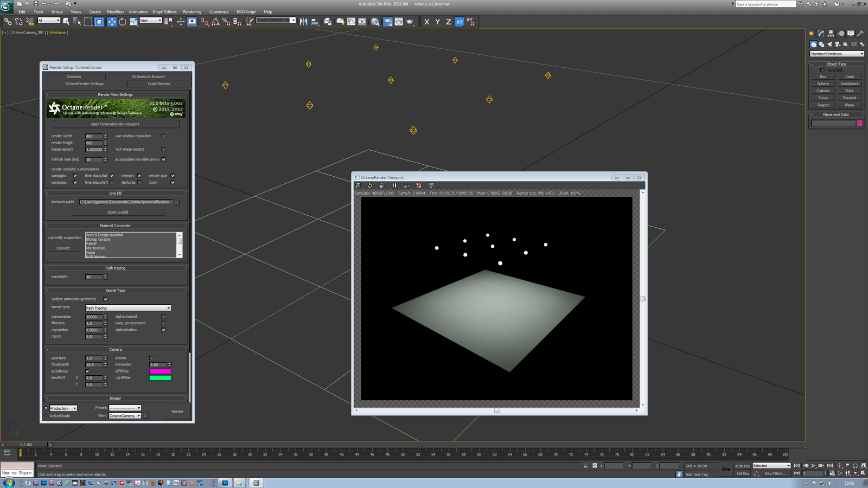Toggle lock image aspect checkbox
Image resolution: width=868 pixels, height=488 pixels.
(163, 149)
